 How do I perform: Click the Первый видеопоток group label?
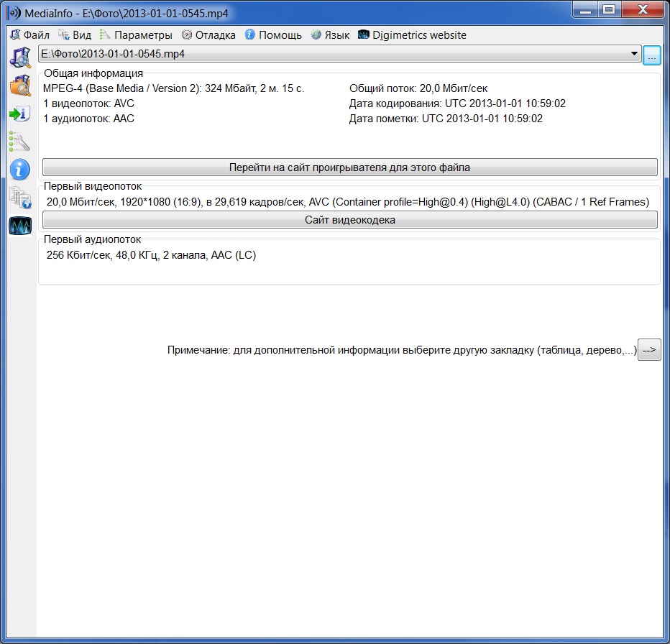pos(93,186)
